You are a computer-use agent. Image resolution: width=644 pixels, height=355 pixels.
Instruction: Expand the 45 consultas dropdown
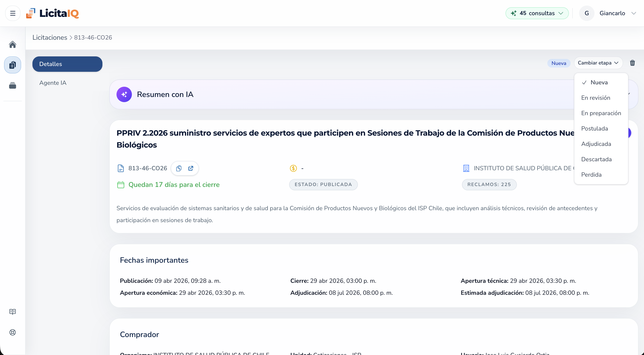[x=537, y=13]
